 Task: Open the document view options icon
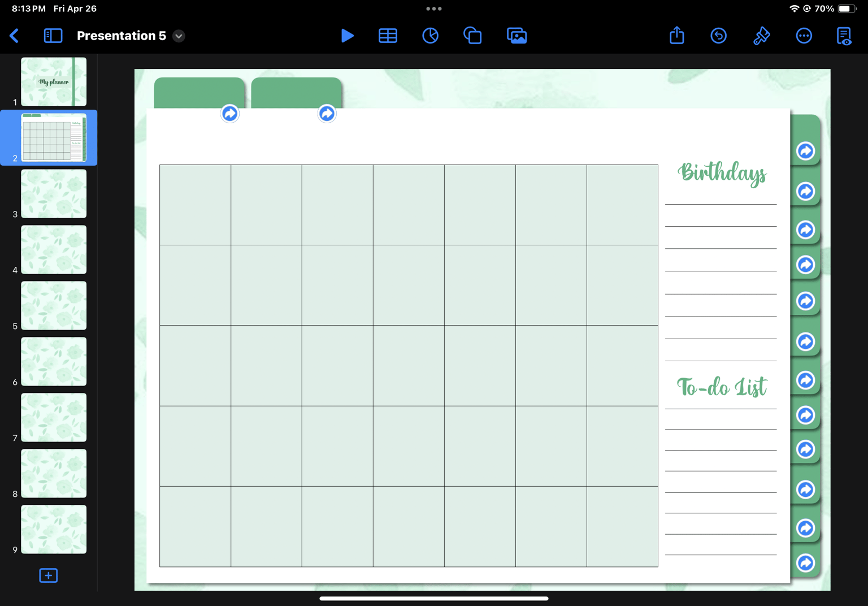(844, 36)
